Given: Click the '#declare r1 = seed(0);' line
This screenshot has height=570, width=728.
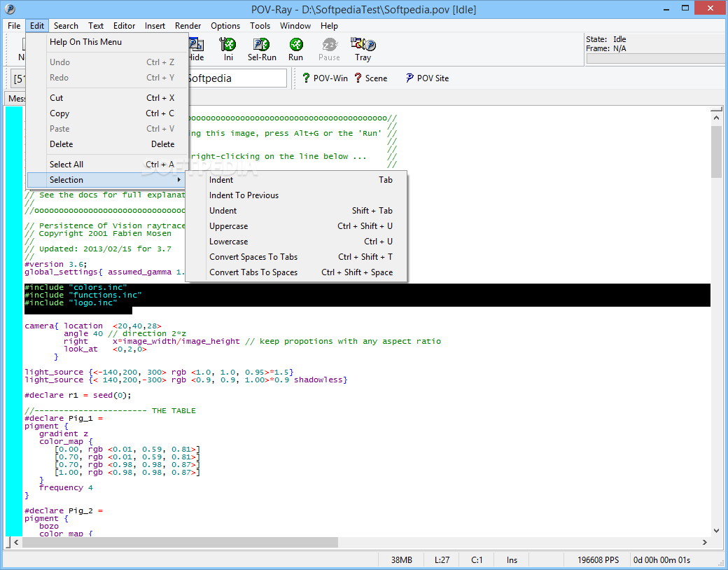Looking at the screenshot, I should (x=78, y=396).
